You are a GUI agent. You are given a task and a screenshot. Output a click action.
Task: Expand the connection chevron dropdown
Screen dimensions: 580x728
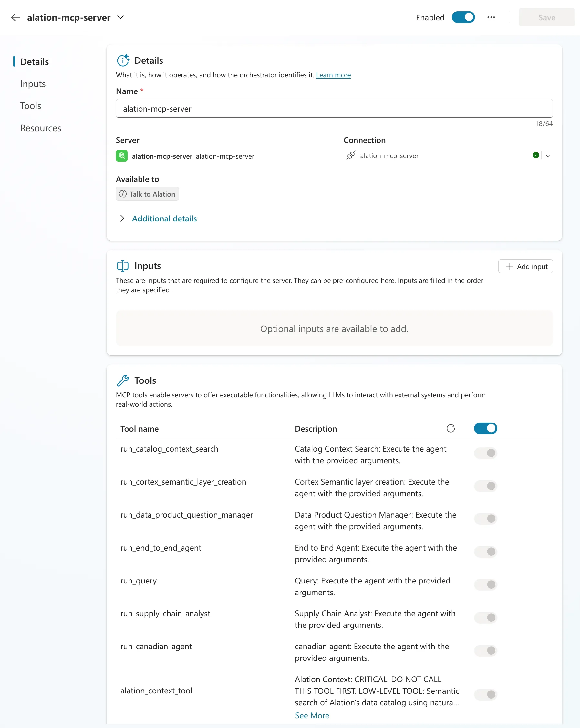[548, 156]
